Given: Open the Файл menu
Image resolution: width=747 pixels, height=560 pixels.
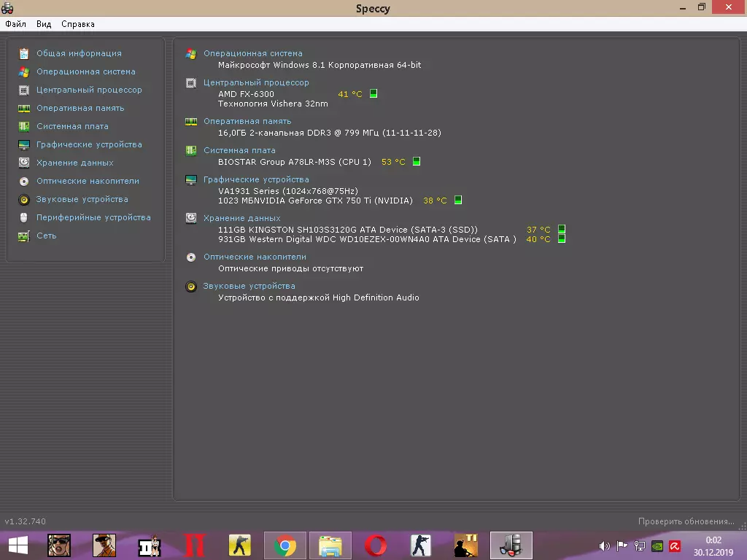Looking at the screenshot, I should pyautogui.click(x=15, y=24).
